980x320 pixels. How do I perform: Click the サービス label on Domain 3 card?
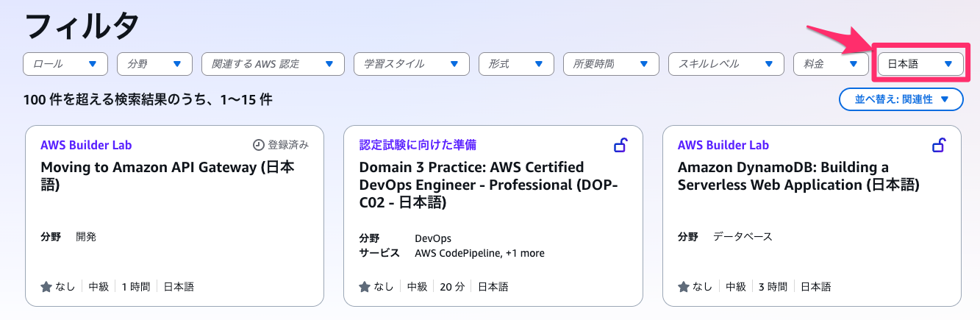(x=379, y=253)
